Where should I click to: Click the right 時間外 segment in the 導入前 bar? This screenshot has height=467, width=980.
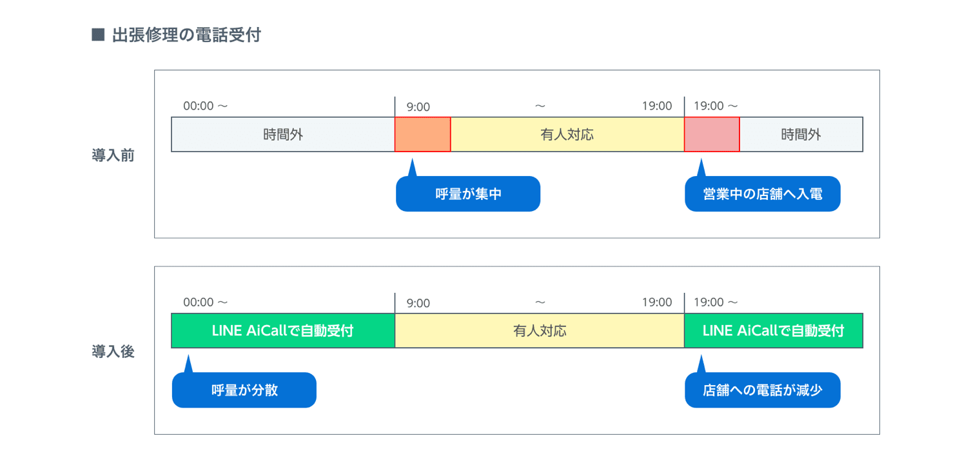point(801,135)
